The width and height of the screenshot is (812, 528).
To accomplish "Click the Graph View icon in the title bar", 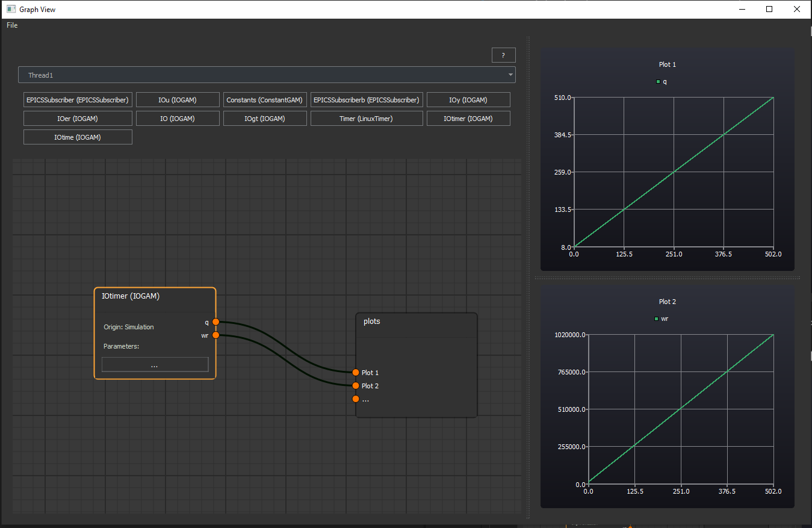I will coord(10,8).
